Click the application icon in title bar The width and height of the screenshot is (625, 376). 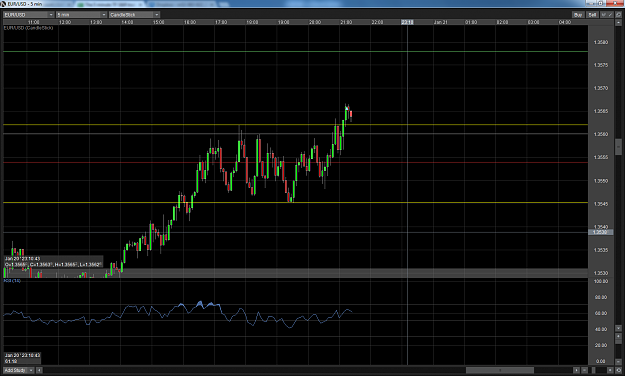(x=3, y=4)
